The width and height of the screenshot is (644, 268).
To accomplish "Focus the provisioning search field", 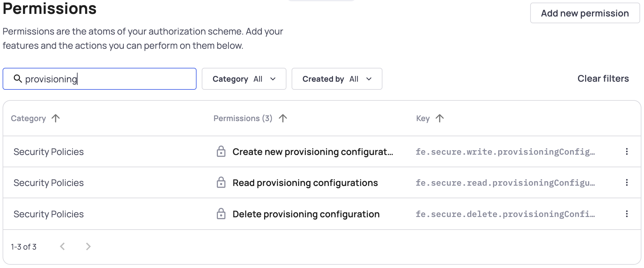I will [x=107, y=79].
